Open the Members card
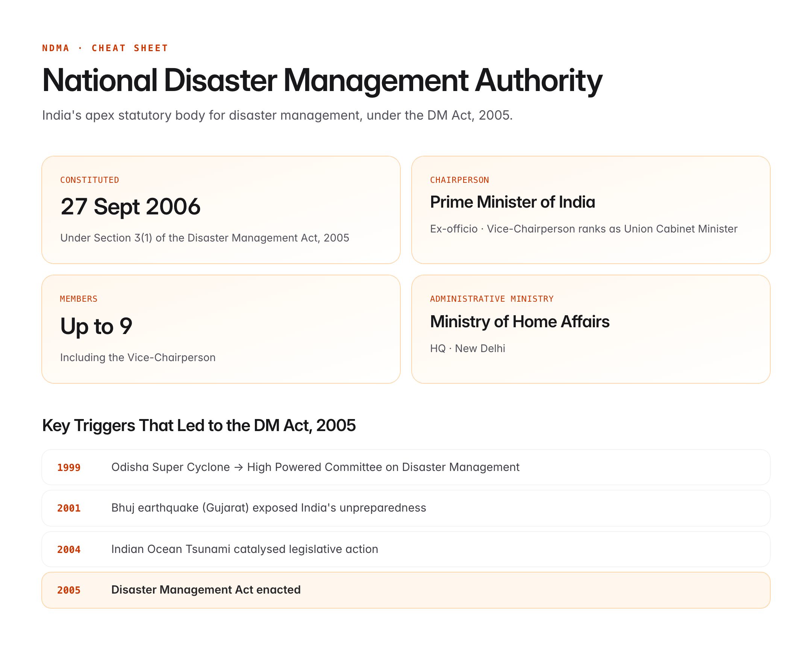This screenshot has height=650, width=812. click(221, 328)
